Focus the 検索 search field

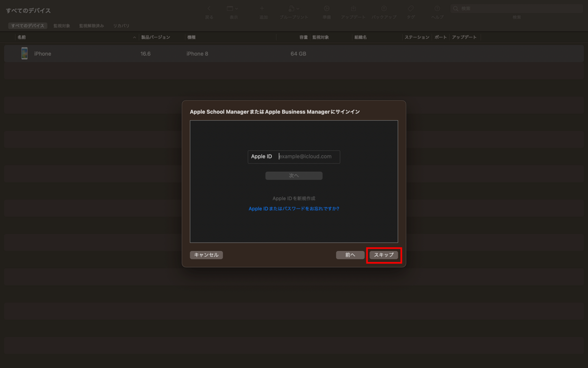[516, 8]
